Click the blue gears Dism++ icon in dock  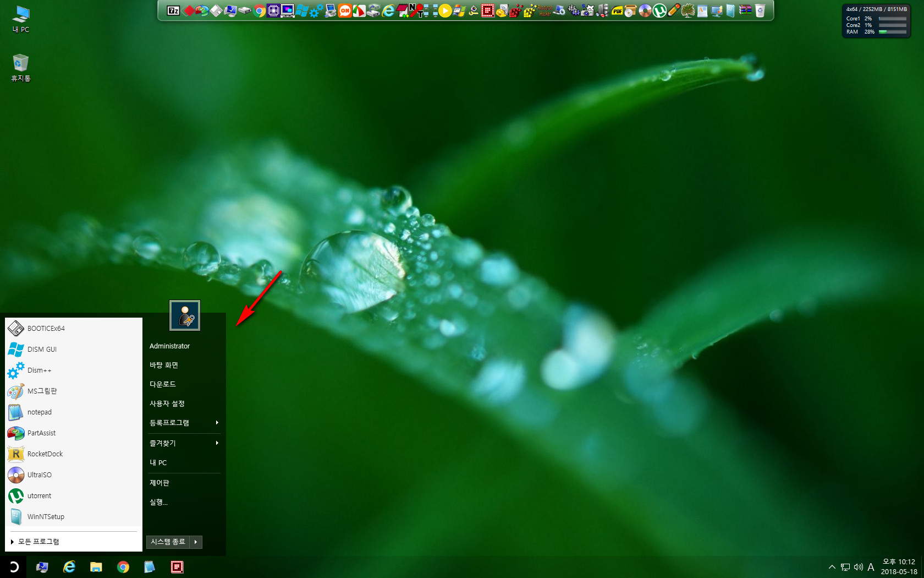(316, 10)
